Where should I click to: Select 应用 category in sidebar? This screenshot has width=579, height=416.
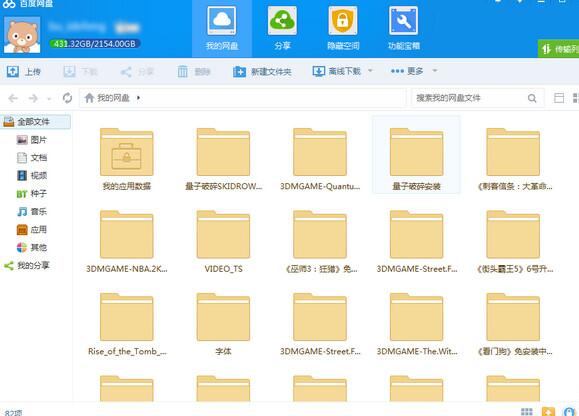point(32,230)
